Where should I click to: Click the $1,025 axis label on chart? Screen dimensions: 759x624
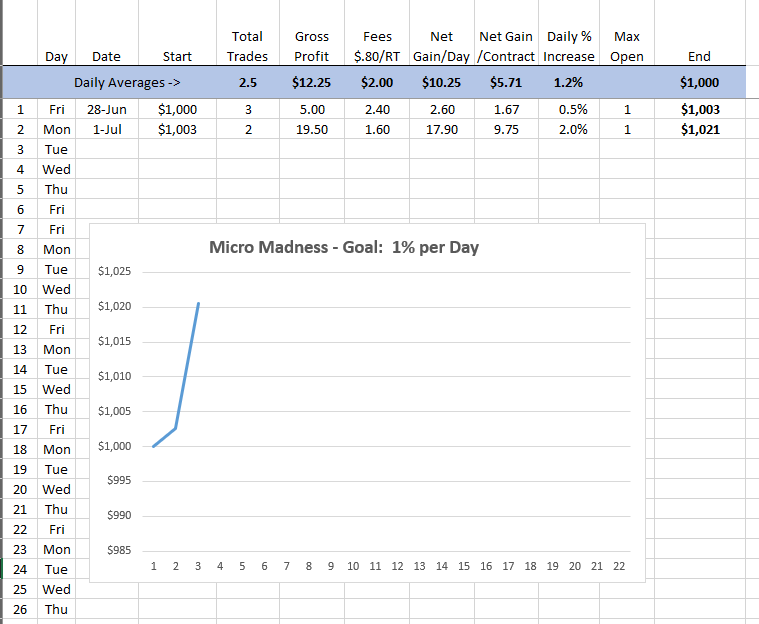pos(115,271)
